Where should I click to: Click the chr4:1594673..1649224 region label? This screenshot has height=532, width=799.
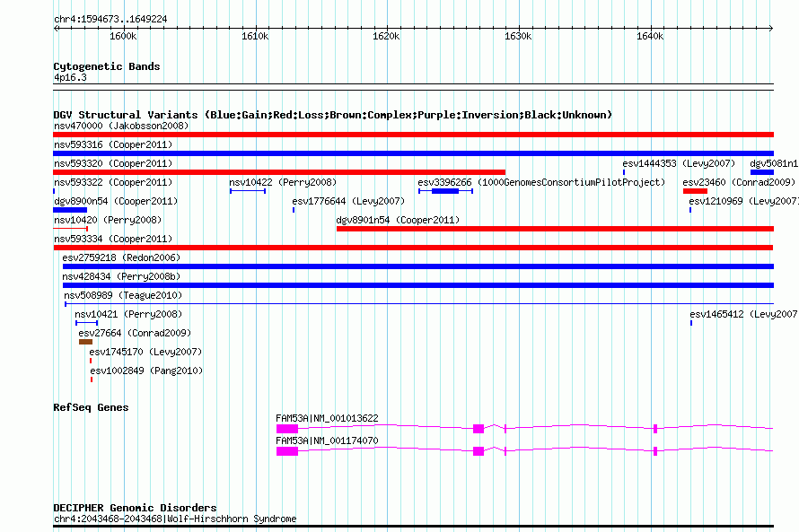tap(110, 20)
